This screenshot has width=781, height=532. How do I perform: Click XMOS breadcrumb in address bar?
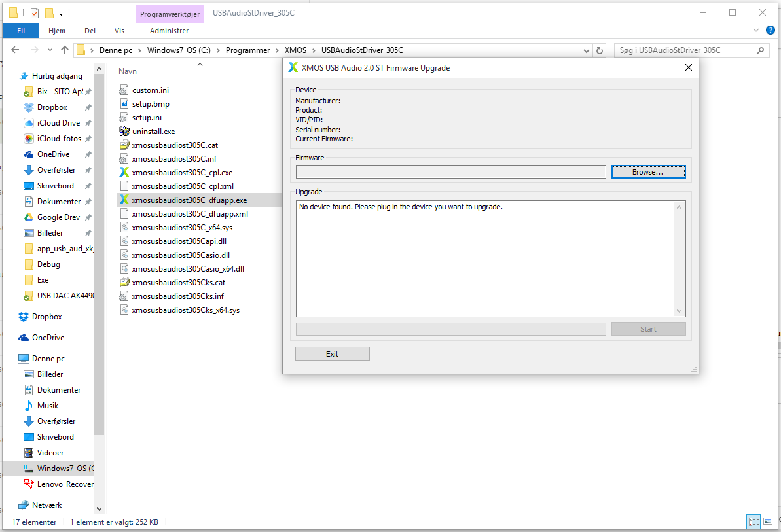[295, 50]
